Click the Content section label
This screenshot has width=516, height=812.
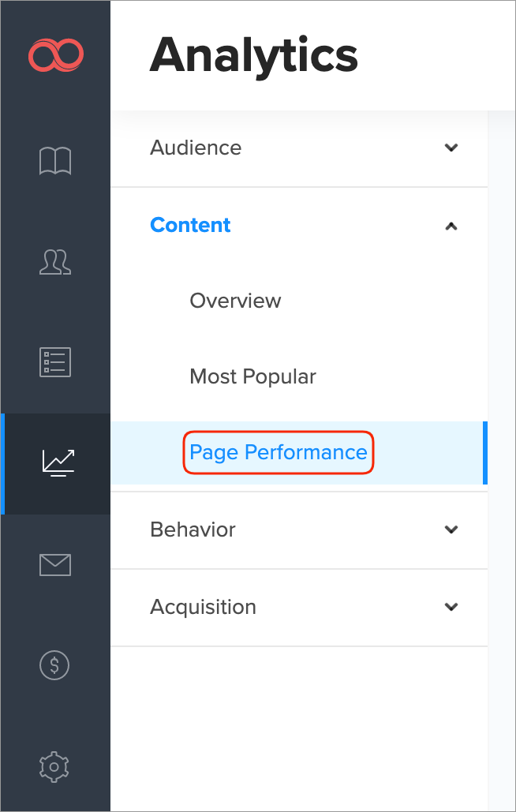click(190, 225)
